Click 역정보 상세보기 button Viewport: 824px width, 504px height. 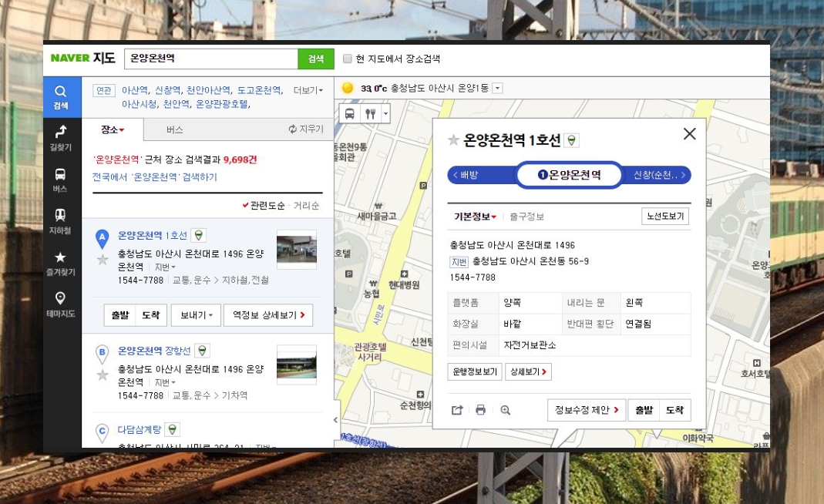268,315
